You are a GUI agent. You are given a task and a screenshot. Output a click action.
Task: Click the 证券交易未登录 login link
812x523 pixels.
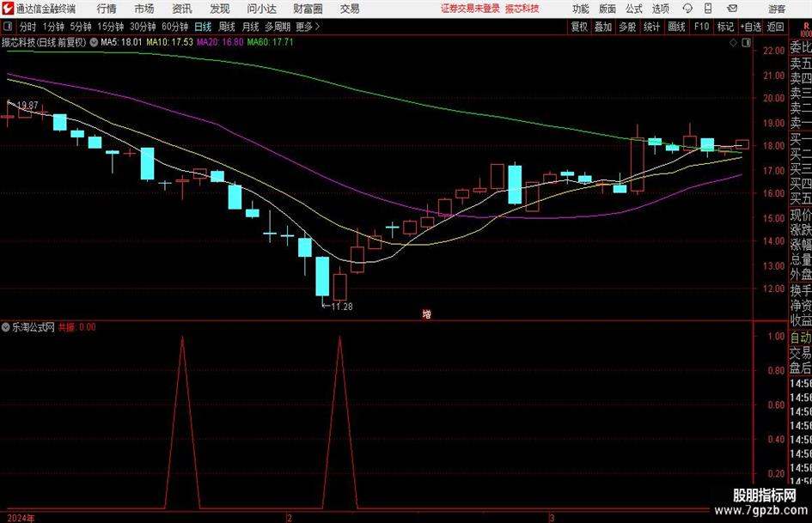point(470,9)
